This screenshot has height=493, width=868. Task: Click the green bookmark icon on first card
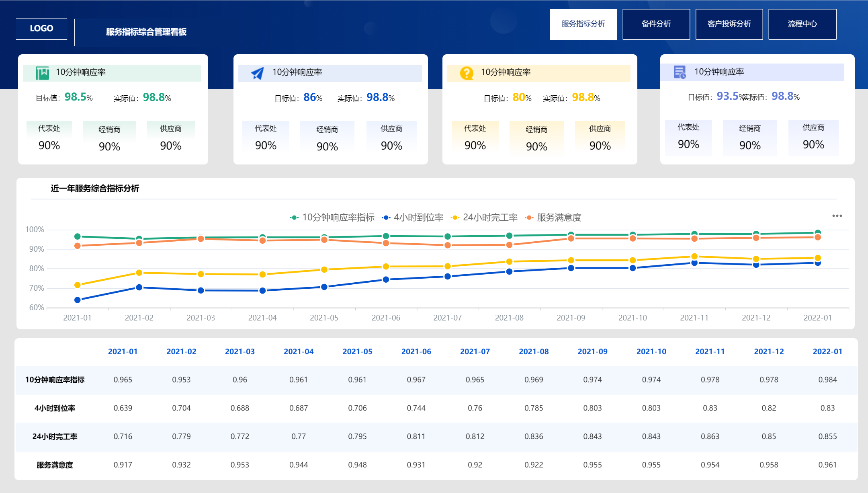(x=42, y=73)
